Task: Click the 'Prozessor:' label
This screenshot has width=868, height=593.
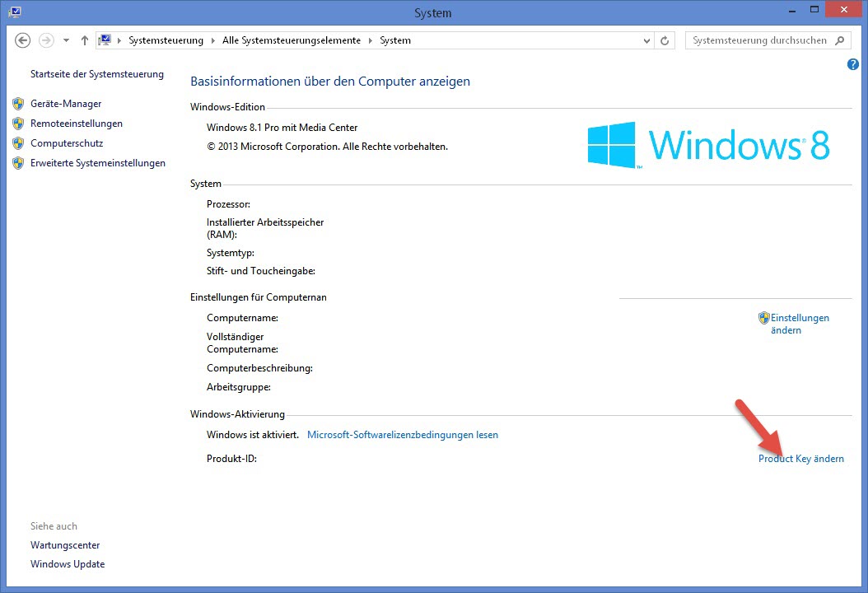Action: (x=228, y=204)
